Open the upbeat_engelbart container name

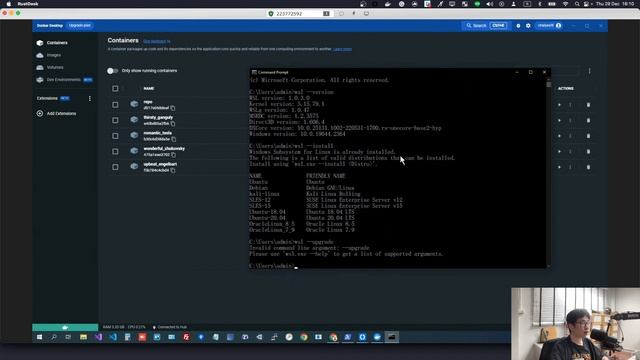point(160,164)
